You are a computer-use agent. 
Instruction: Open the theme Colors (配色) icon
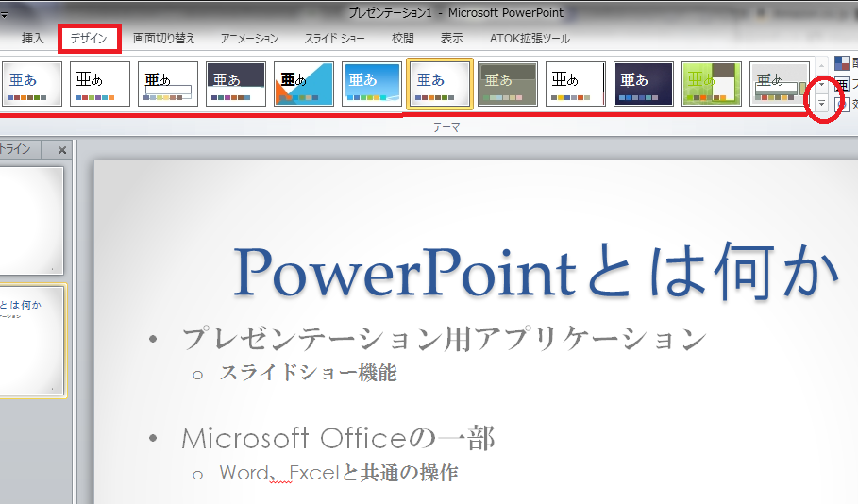842,63
